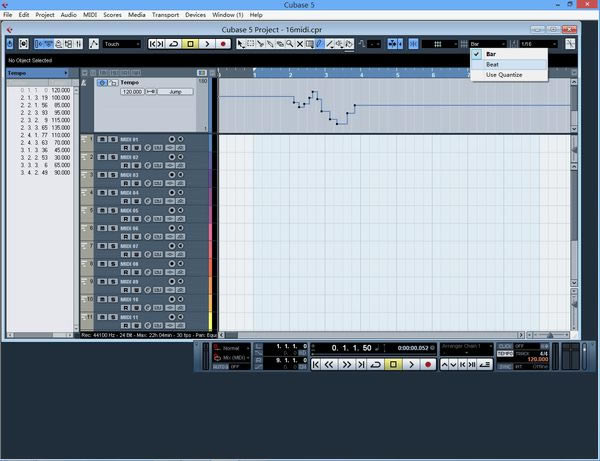Choose Use Quantize in the grid menu
600x461 pixels.
[505, 75]
